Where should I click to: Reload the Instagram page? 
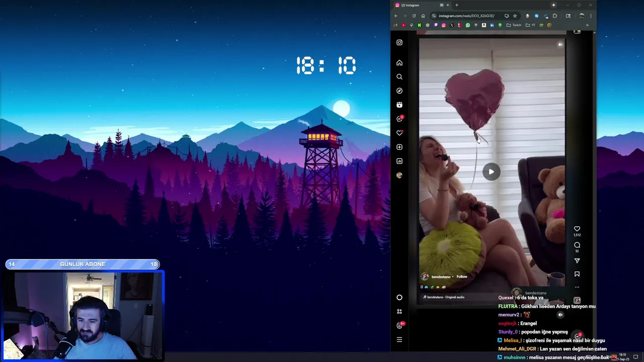(414, 16)
